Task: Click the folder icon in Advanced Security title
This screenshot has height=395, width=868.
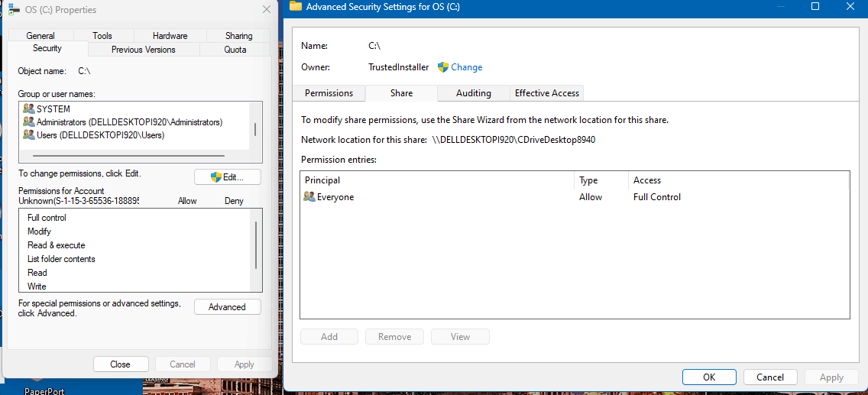Action: point(296,7)
